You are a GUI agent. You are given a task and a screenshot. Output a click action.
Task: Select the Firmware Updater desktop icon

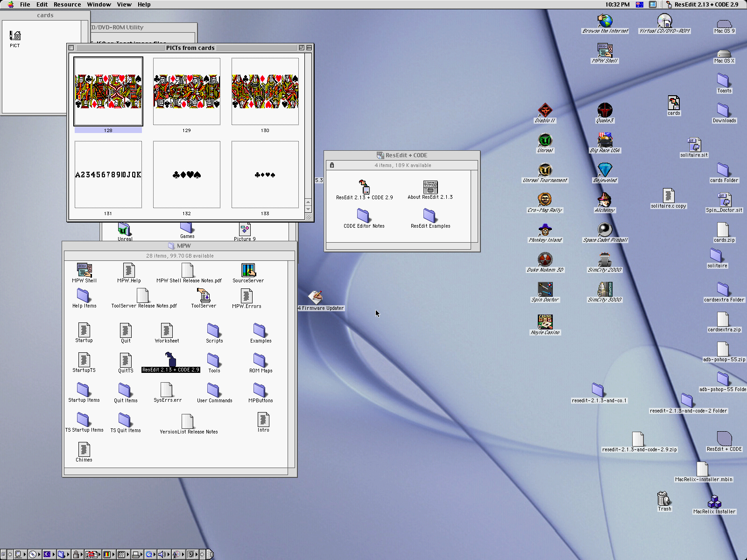click(316, 297)
